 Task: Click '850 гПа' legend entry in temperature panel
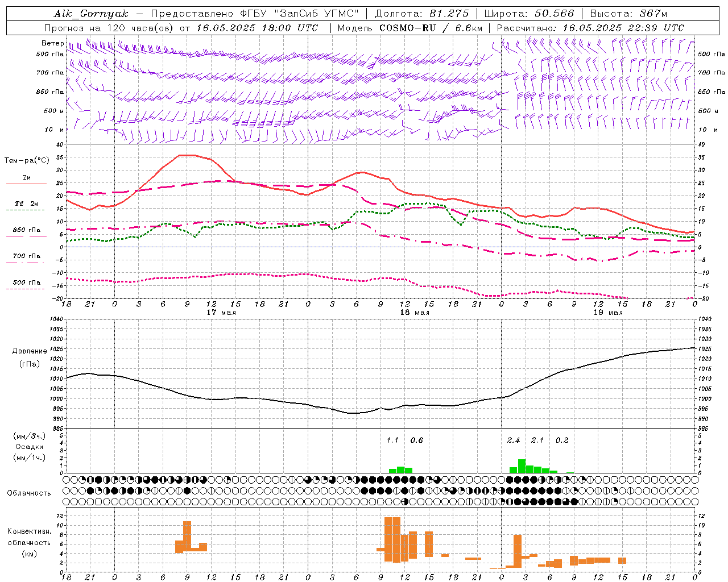click(x=26, y=230)
